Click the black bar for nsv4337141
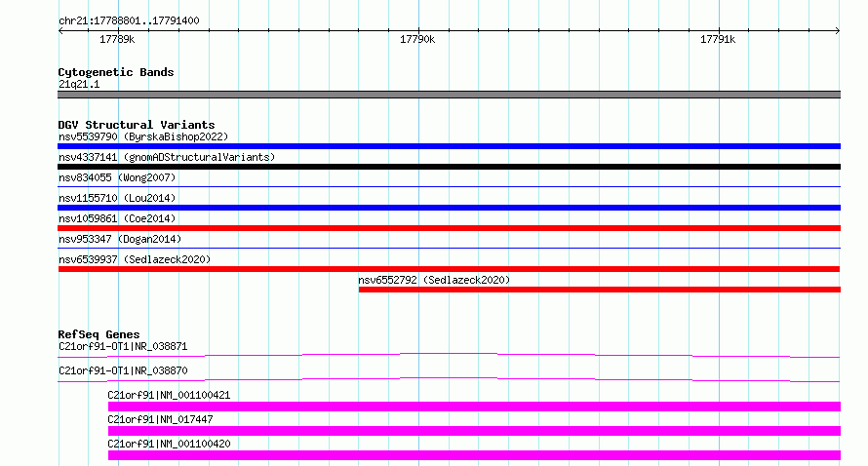The height and width of the screenshot is (466, 868). coord(449,167)
